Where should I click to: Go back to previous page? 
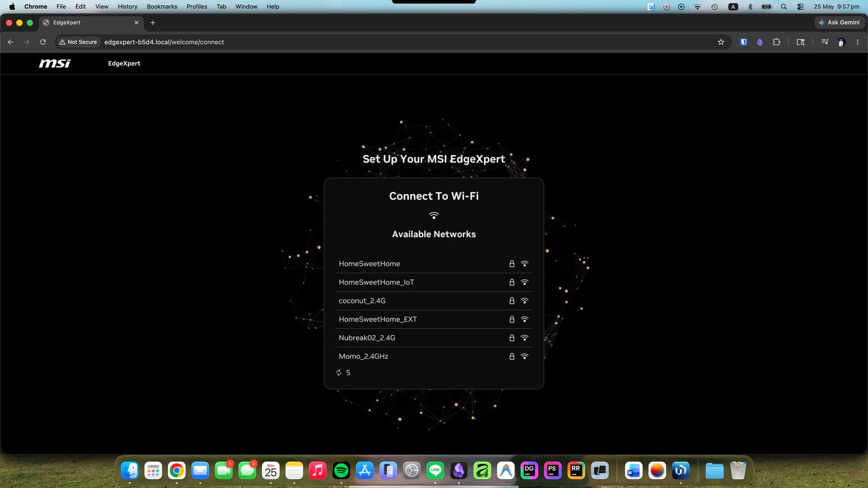click(10, 42)
